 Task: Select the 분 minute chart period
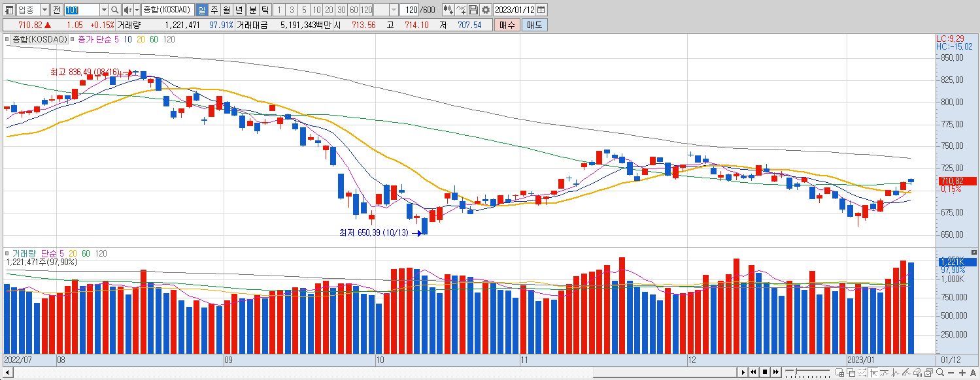(x=252, y=10)
